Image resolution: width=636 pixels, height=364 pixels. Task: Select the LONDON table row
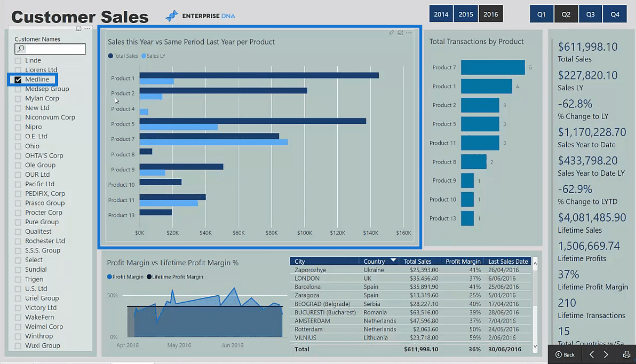pyautogui.click(x=410, y=279)
